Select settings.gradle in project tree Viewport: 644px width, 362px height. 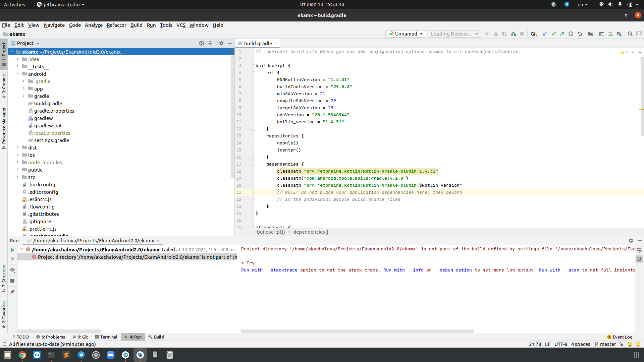coord(51,140)
